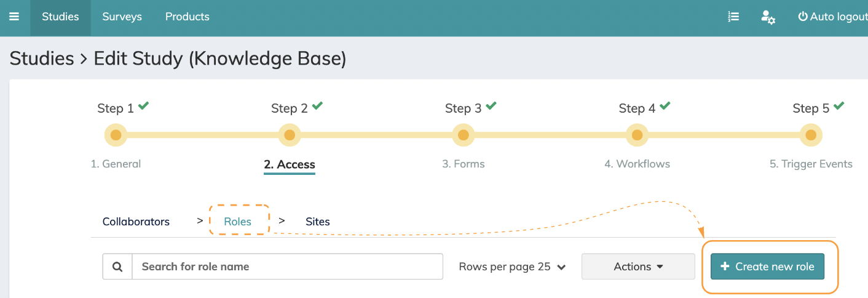Open the Roles tab link
Screen dimensions: 868x298
238,222
